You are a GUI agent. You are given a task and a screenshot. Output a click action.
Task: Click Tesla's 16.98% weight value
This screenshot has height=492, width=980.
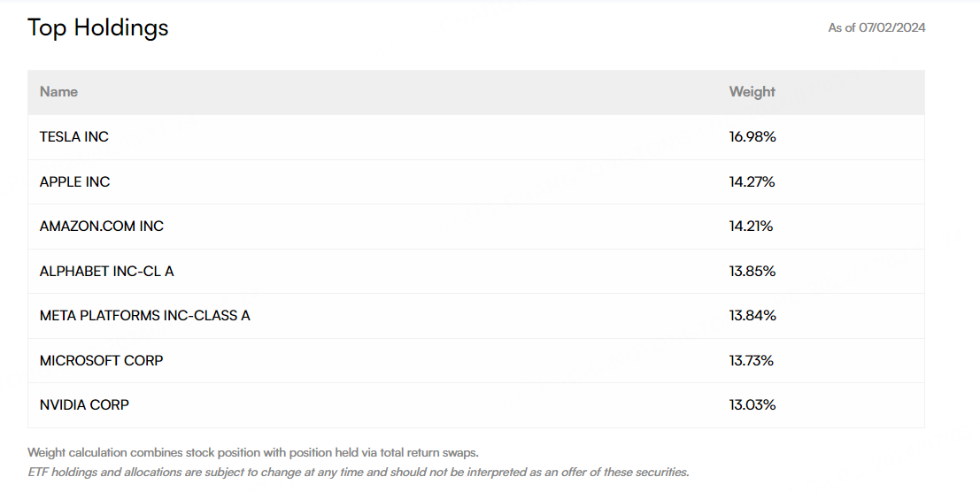752,137
